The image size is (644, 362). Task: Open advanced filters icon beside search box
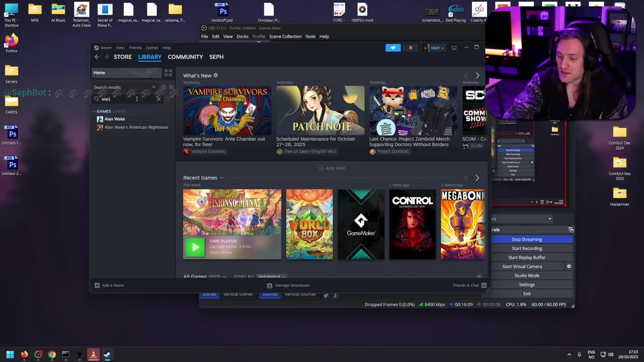(x=168, y=99)
